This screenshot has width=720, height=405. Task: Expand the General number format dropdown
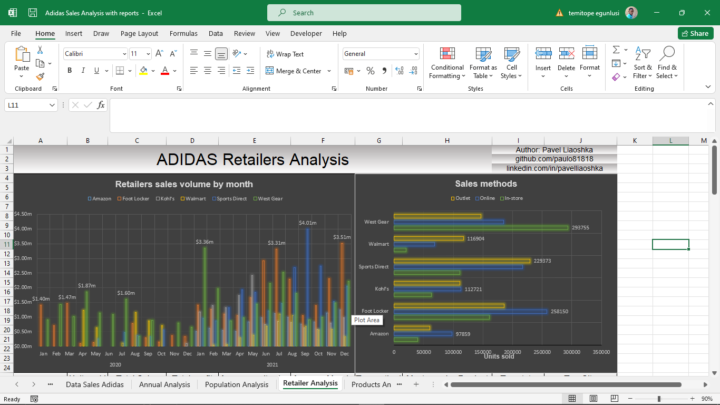(x=415, y=54)
